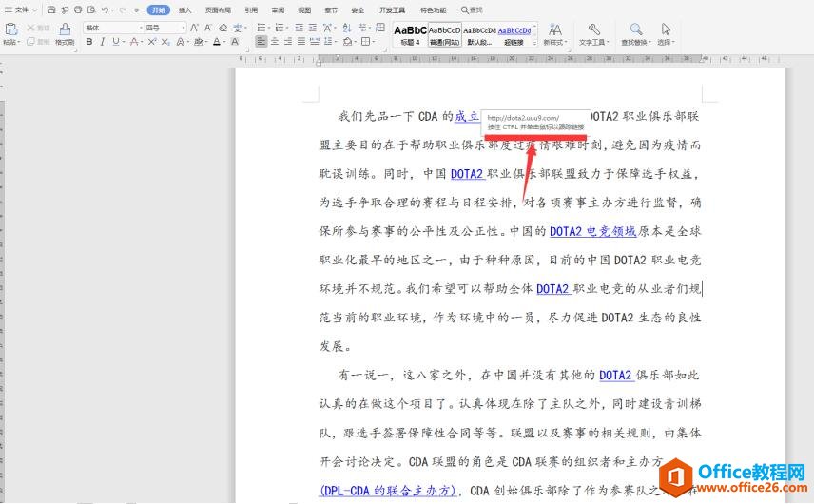Expand the styles gallery list
Screen dimensions: 814x504
534,44
